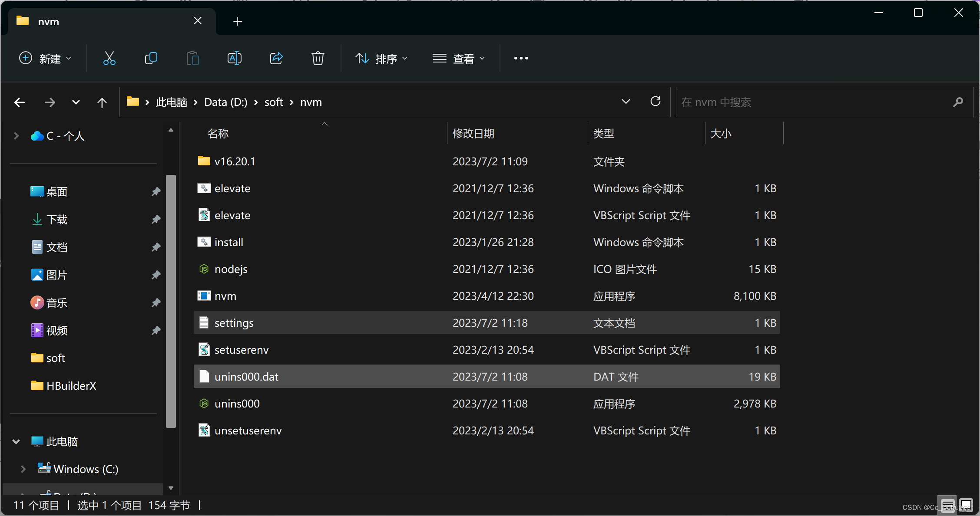Add a new tab with plus button
This screenshot has width=980, height=516.
pos(238,21)
